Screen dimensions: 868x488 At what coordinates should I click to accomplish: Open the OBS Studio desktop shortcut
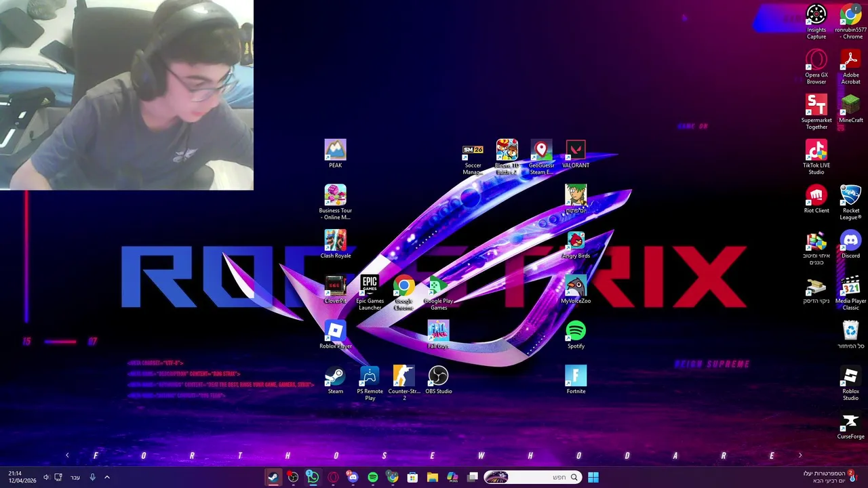click(439, 380)
